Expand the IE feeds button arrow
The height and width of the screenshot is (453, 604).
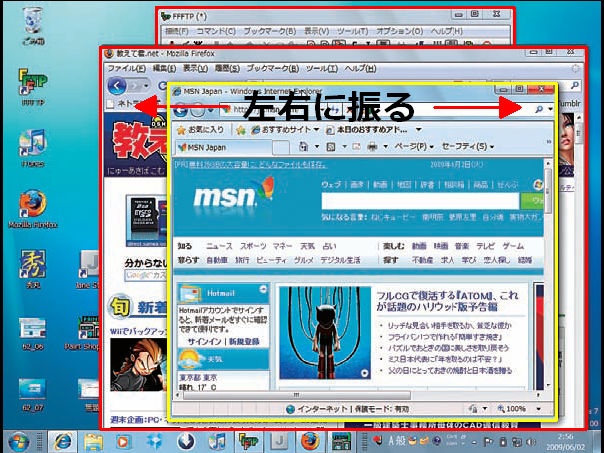point(344,147)
